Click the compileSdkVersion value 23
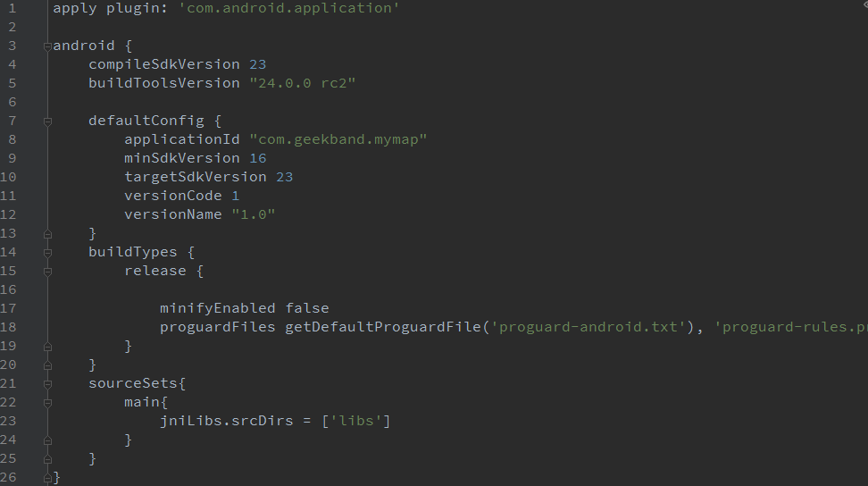Viewport: 868px width, 486px height. point(257,64)
